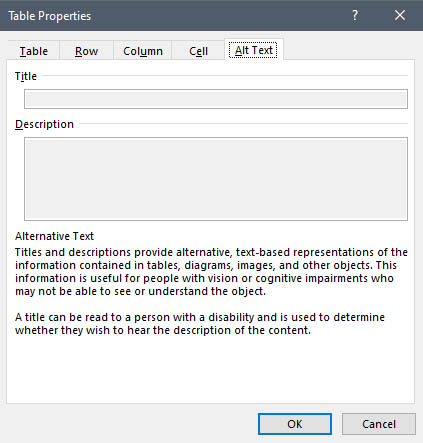This screenshot has height=443, width=423.
Task: Click the Title field label
Action: [26, 76]
